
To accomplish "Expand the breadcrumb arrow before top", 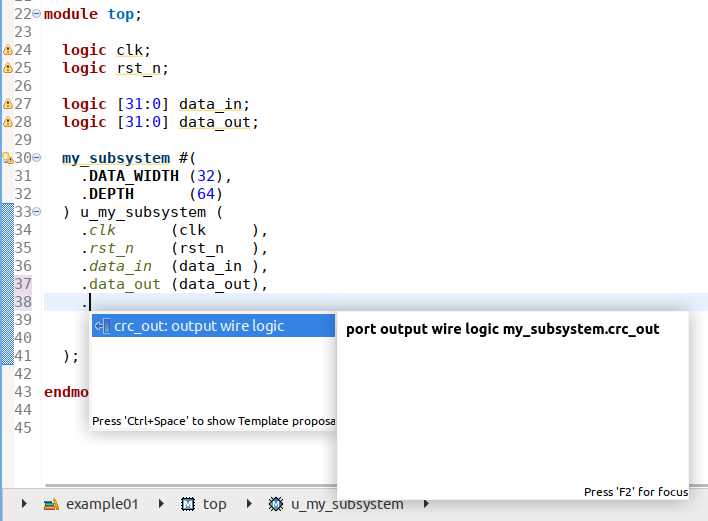I will (x=161, y=503).
